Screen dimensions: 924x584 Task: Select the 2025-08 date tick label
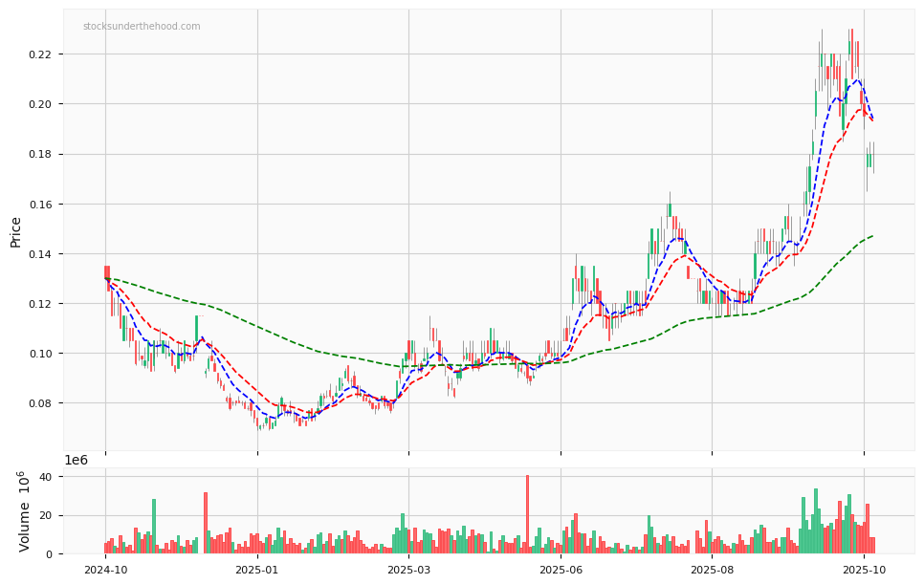tap(712, 571)
